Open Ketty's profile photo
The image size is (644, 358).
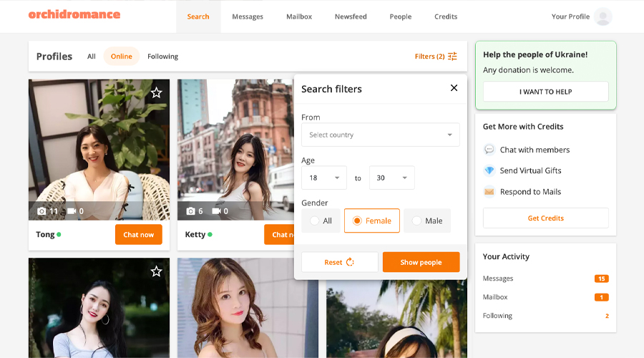point(235,150)
